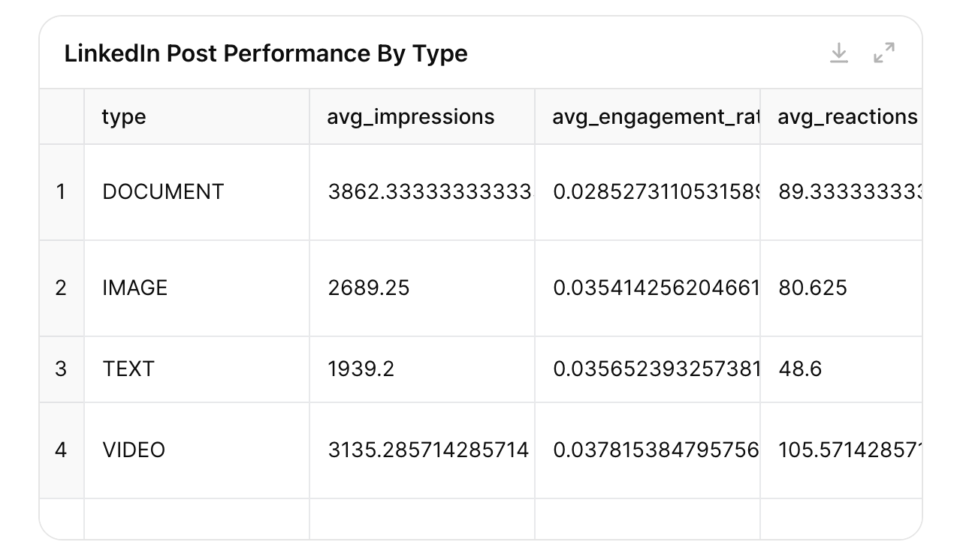
Task: Select row number 4
Action: tap(61, 450)
